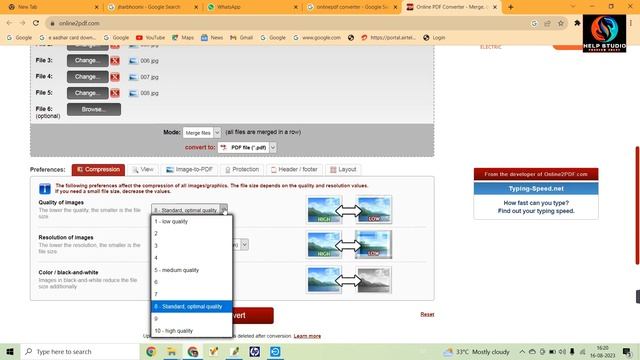
Task: Switch to Header / footer tab
Action: pos(294,169)
